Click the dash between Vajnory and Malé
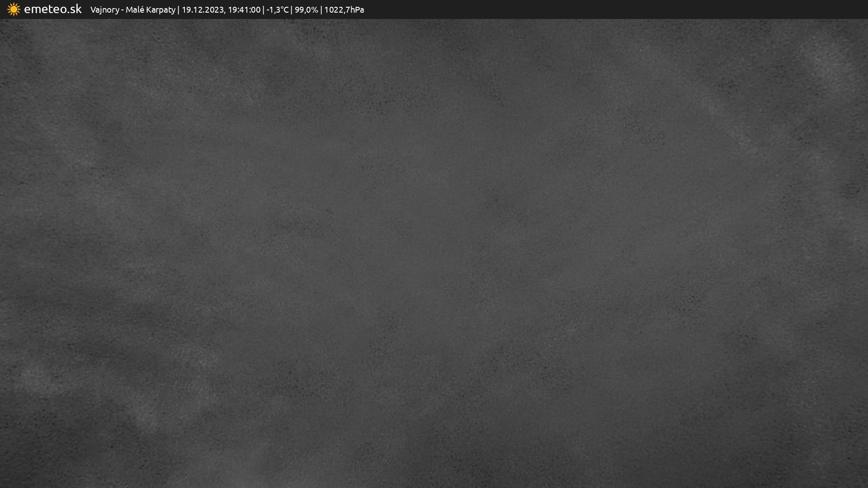 click(x=123, y=10)
